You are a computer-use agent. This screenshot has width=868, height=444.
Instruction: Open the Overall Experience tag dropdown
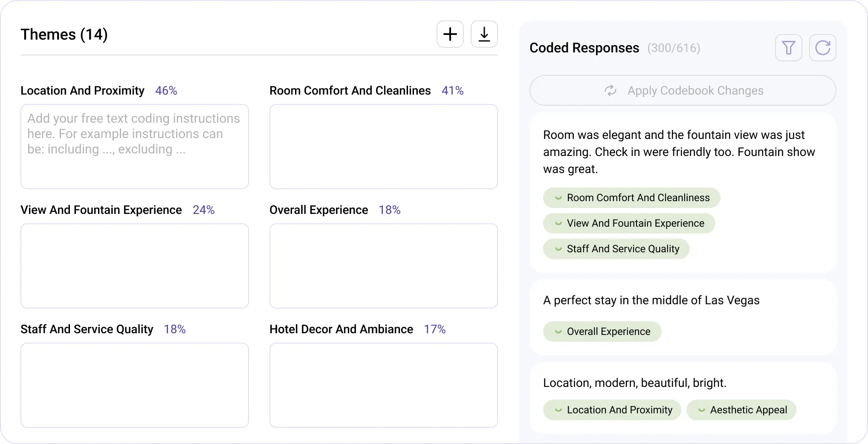point(558,332)
